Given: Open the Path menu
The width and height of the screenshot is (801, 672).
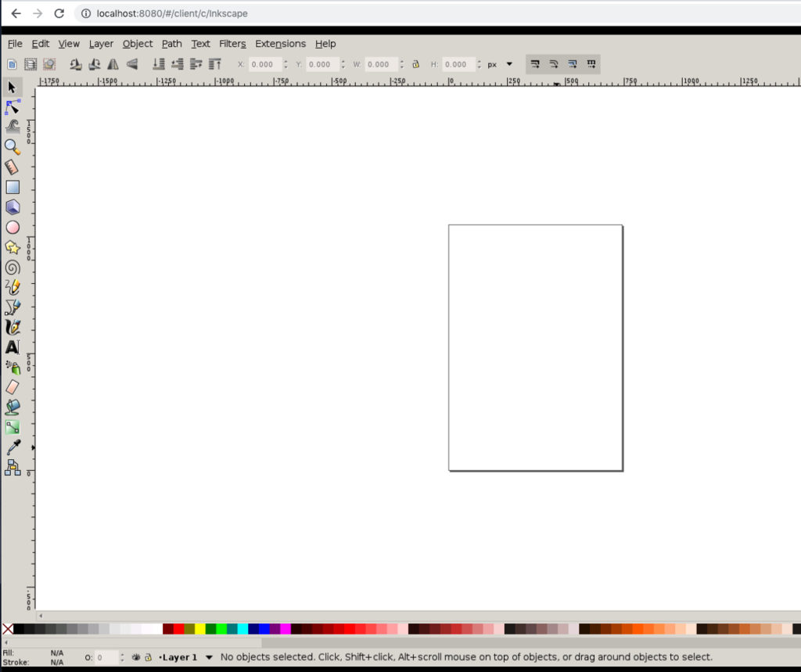Looking at the screenshot, I should coord(171,44).
